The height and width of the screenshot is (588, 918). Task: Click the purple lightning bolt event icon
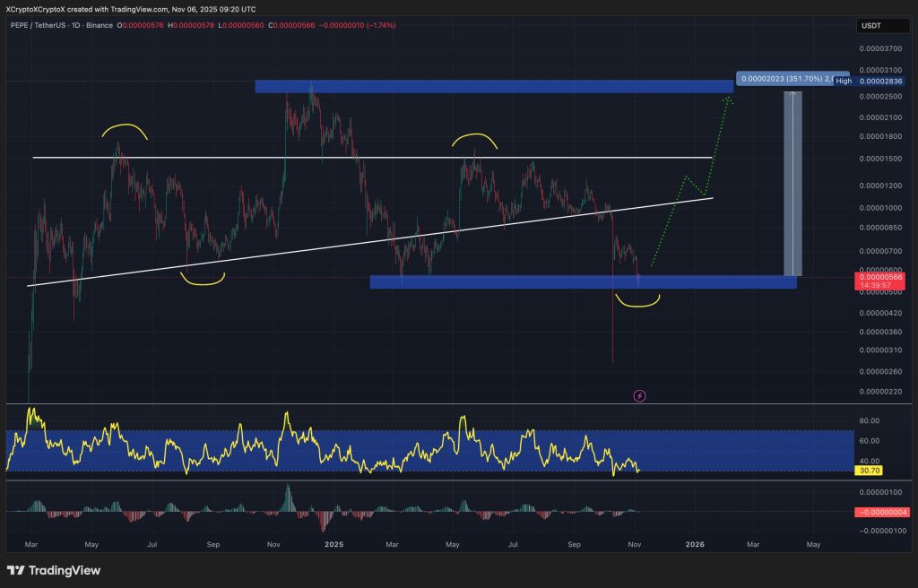point(640,395)
